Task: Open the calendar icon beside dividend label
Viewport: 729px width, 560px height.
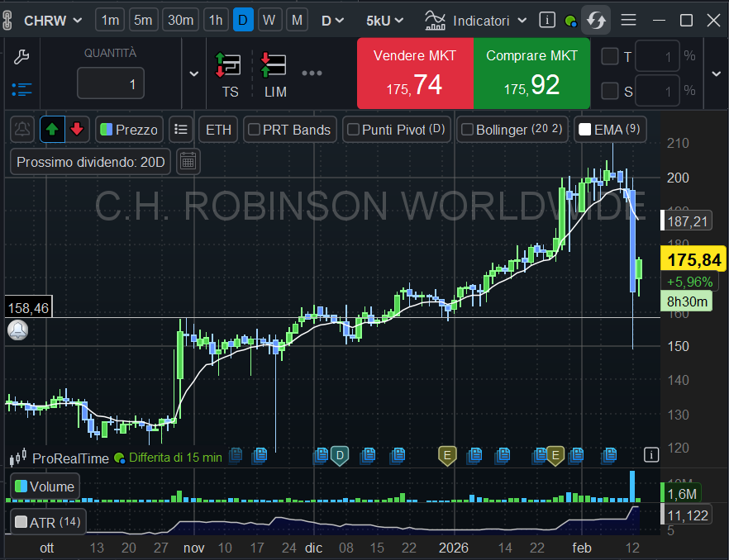Action: [x=188, y=161]
